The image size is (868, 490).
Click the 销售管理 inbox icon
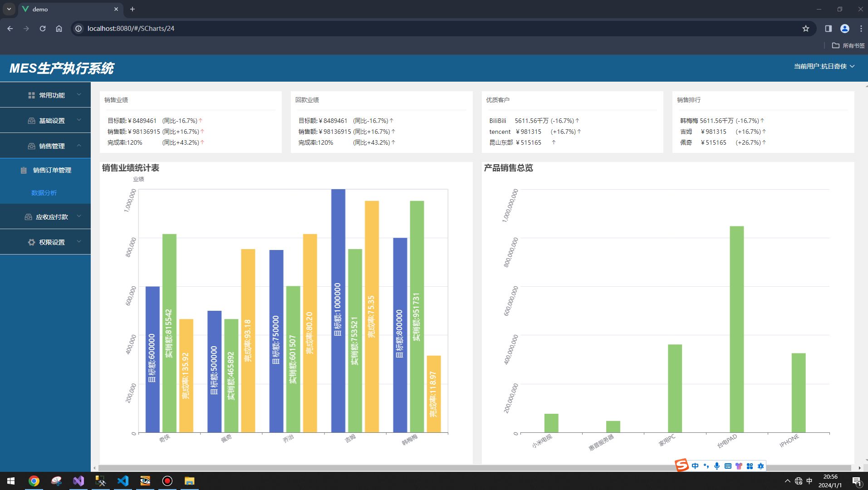[x=31, y=146]
